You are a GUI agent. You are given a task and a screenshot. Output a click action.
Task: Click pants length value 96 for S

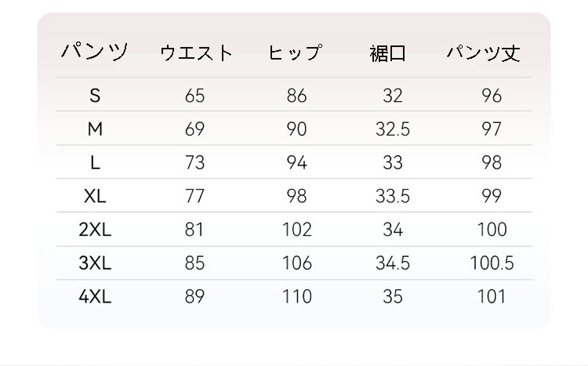tap(492, 96)
